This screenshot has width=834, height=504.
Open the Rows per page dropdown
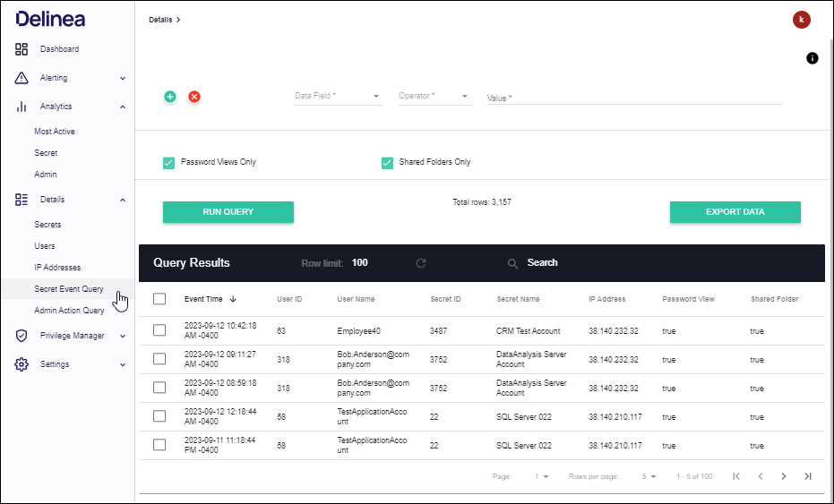pyautogui.click(x=649, y=477)
